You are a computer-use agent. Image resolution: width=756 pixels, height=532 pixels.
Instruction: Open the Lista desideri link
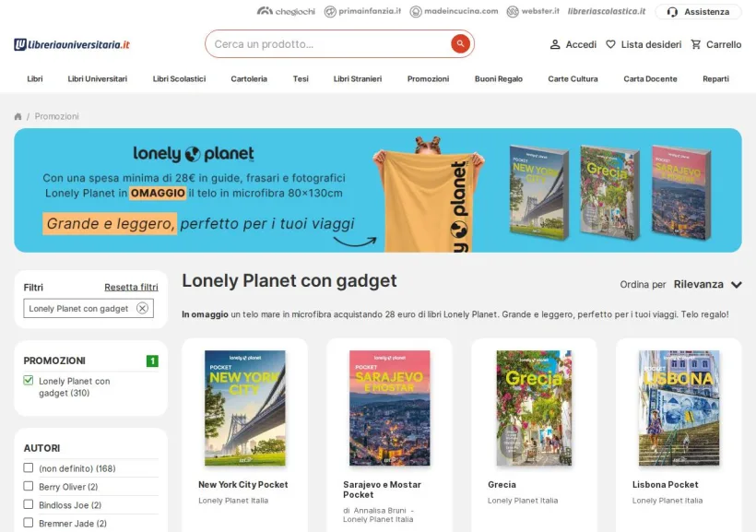click(651, 44)
